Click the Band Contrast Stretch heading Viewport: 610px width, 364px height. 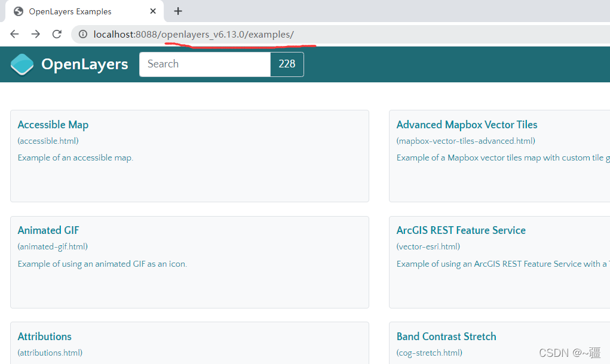[446, 337]
